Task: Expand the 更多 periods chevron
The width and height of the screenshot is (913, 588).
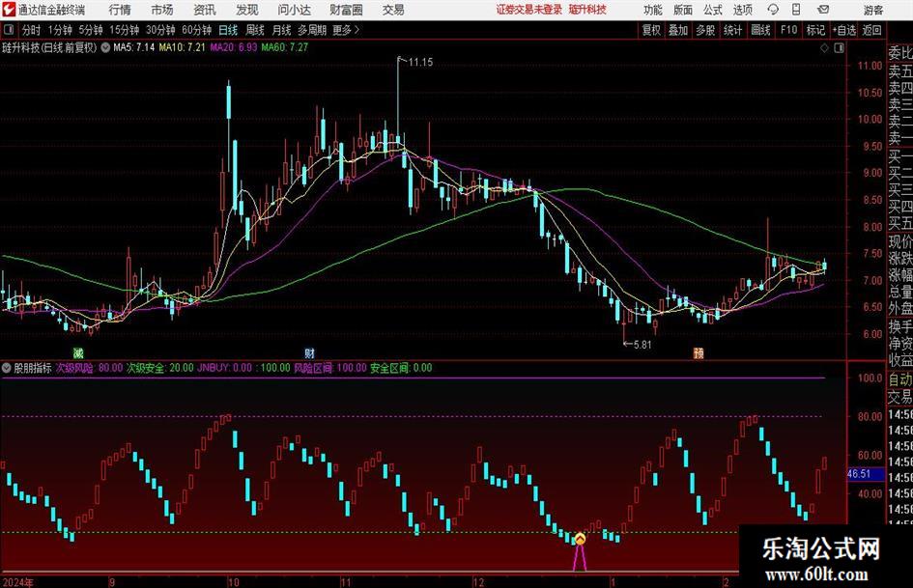Action: coord(357,30)
